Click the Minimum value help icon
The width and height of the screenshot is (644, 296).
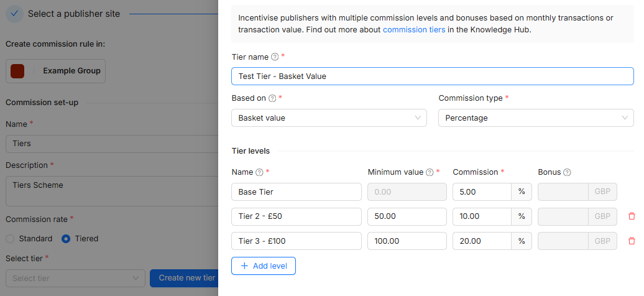[430, 172]
